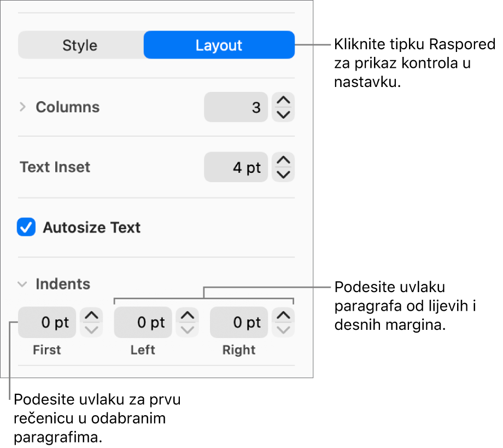Screen dimensions: 503x448
Task: Click the Text Inset decrement arrow
Action: [283, 174]
